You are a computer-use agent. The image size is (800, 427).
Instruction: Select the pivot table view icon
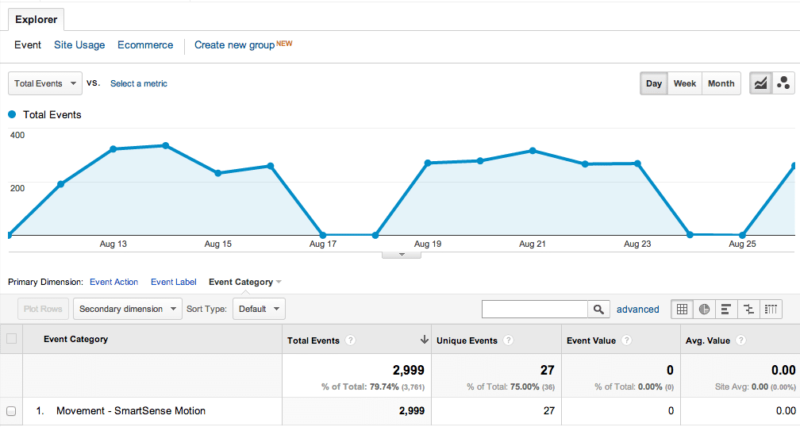click(x=770, y=309)
